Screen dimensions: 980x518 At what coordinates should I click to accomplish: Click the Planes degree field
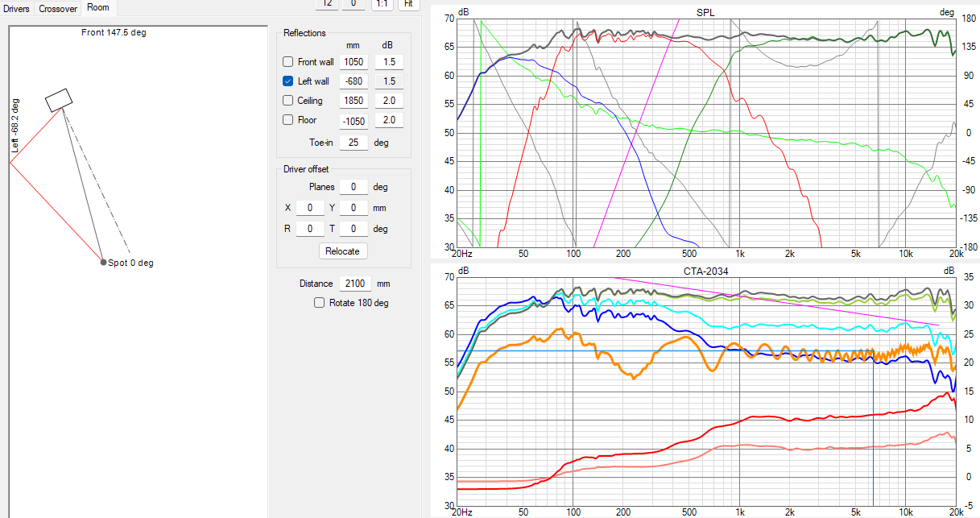[354, 187]
